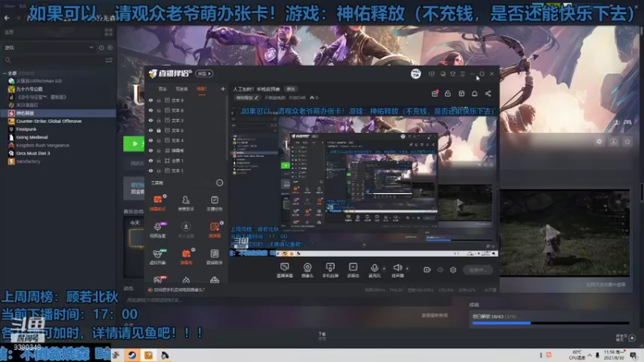Click the user avatar in companion title bar
Screen dimensions: 644x362
click(415, 74)
